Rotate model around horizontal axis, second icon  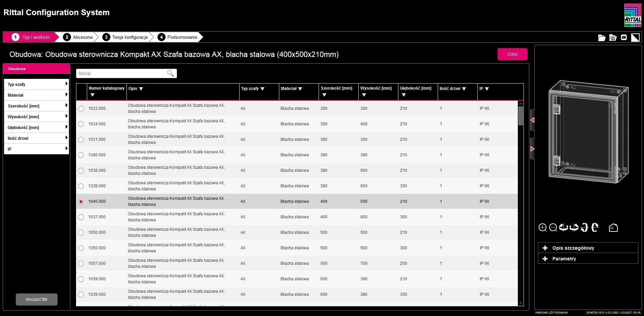[595, 228]
